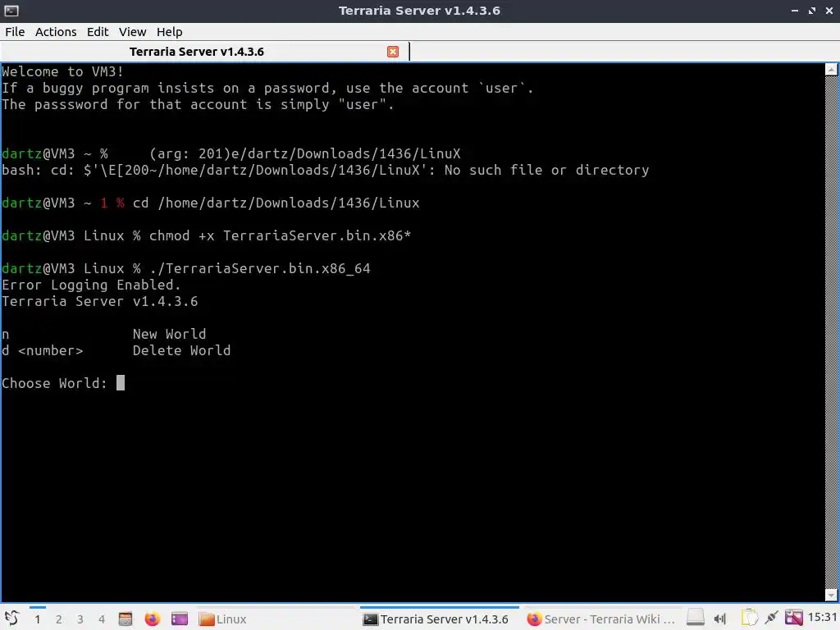Screen dimensions: 840x630
Task: Close the Terraria Server terminal tab
Action: coord(393,52)
